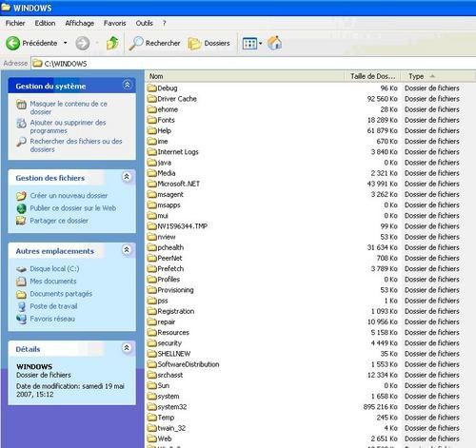Open the ? help menu
The image size is (476, 448).
[164, 23]
